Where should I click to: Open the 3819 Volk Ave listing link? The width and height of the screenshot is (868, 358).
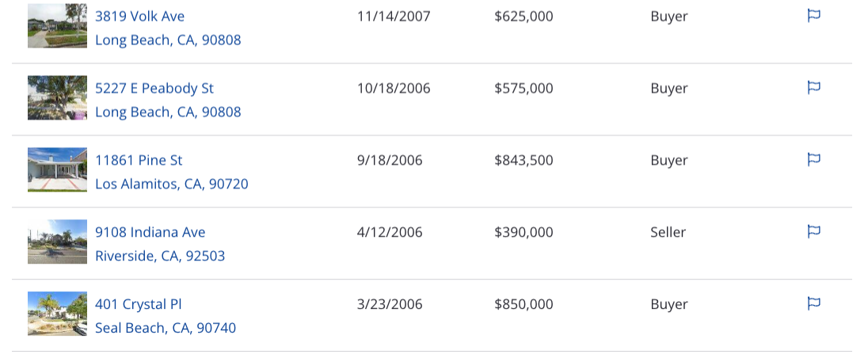(140, 16)
